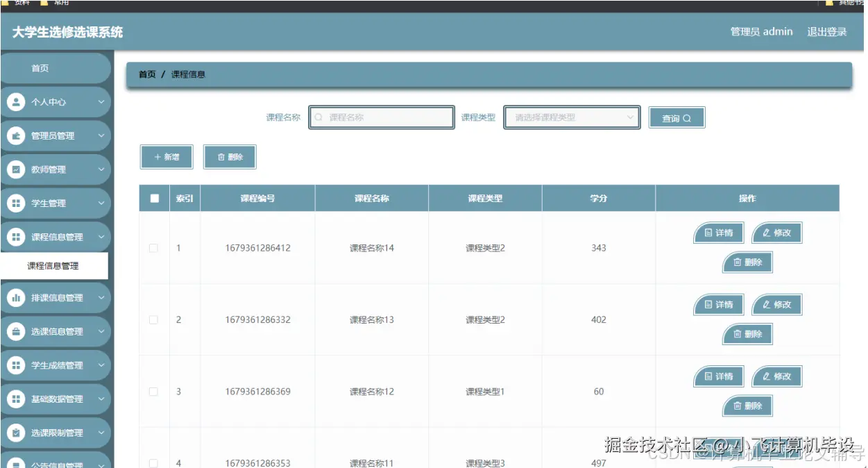Click course name 课程名称11
868x468 pixels.
coord(371,463)
